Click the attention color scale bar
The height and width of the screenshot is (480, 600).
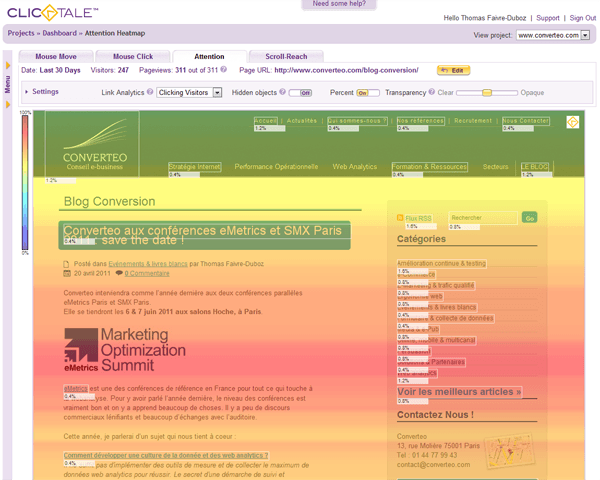point(25,183)
